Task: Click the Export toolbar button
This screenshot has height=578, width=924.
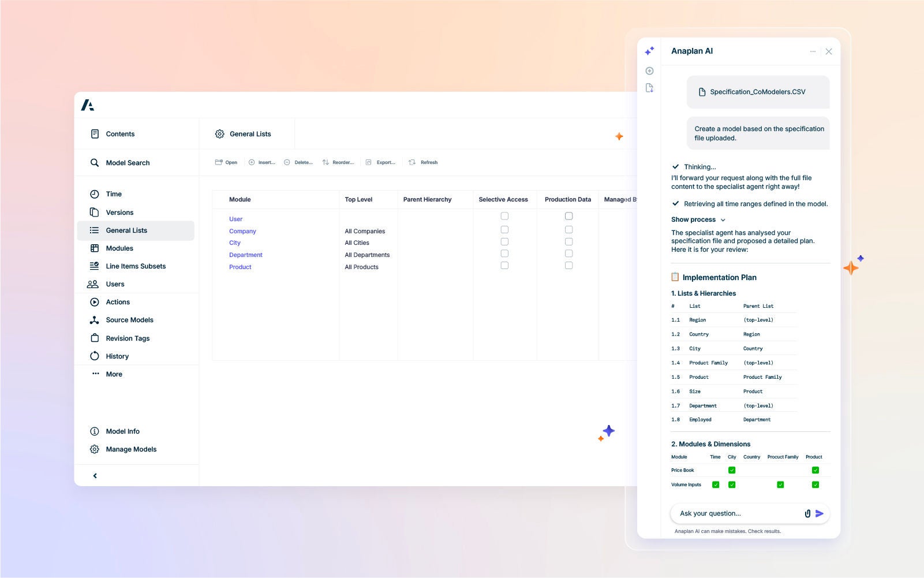Action: [381, 162]
